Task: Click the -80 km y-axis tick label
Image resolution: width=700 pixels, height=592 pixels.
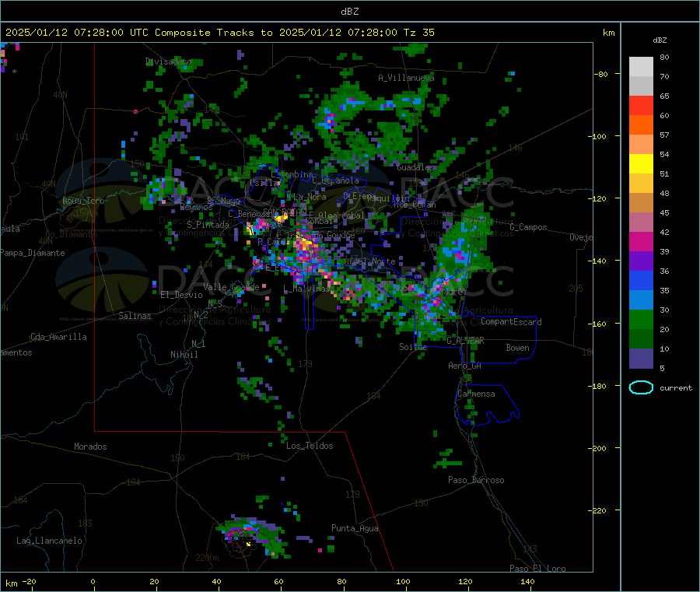Action: click(600, 74)
